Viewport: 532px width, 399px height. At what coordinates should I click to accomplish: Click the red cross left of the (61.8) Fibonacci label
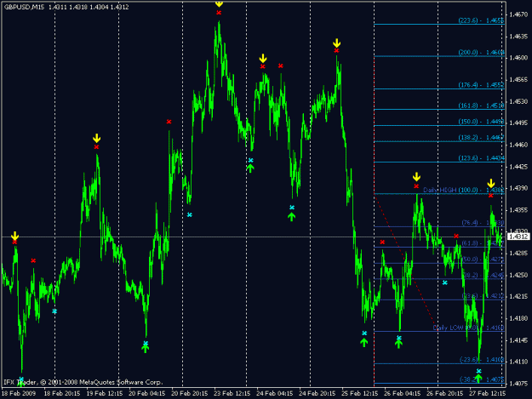click(x=456, y=236)
